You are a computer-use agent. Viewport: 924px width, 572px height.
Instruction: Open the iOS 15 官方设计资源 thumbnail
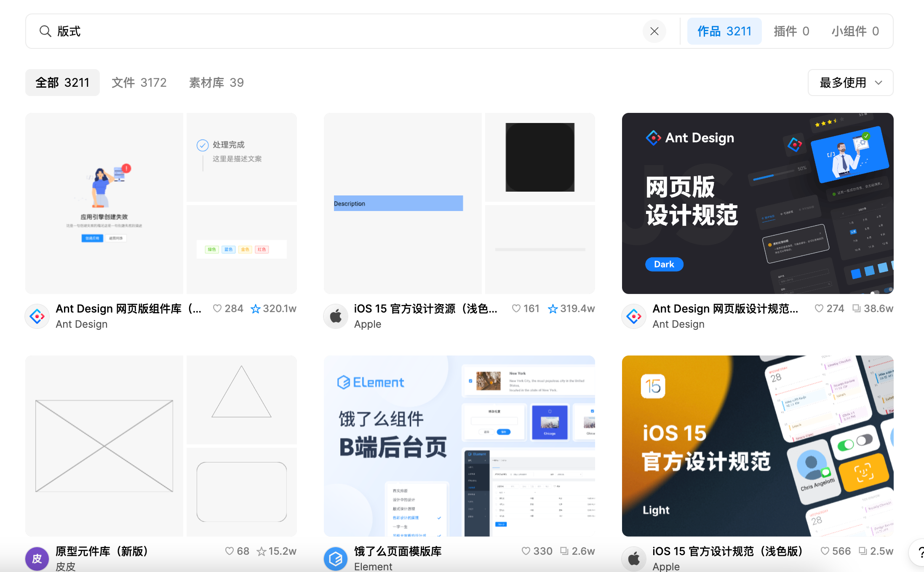[459, 203]
